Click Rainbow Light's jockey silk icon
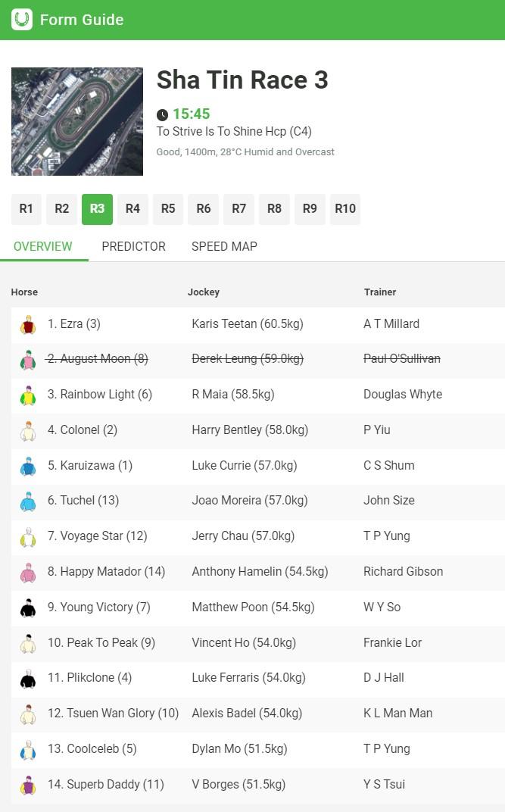The height and width of the screenshot is (812, 505). [x=28, y=395]
